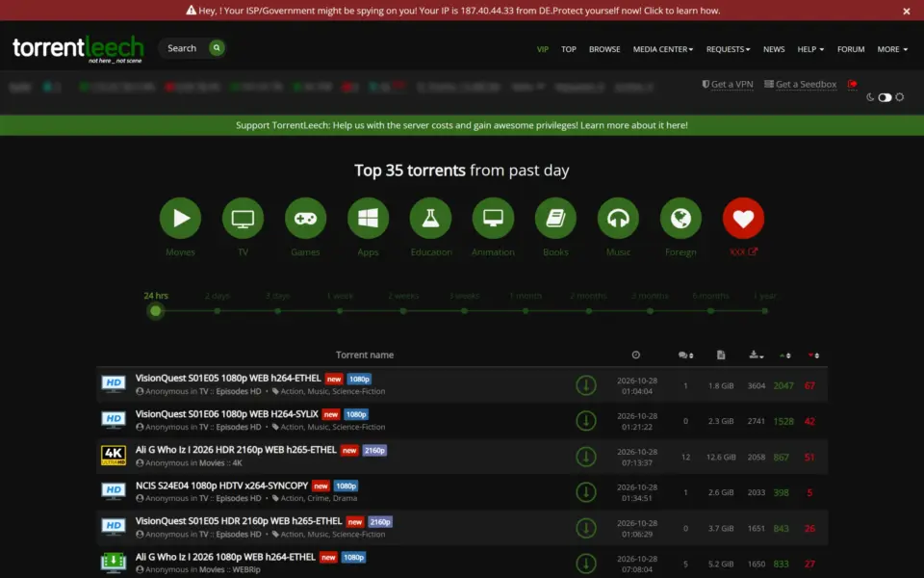Download Ali G Who Iz I 2160p HDR torrent

[586, 457]
